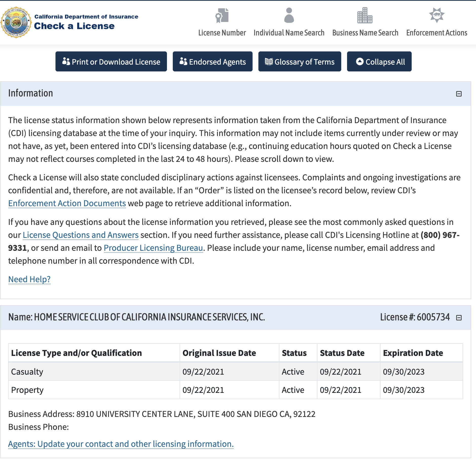
Task: Click the Need Help? link
Action: pyautogui.click(x=29, y=279)
